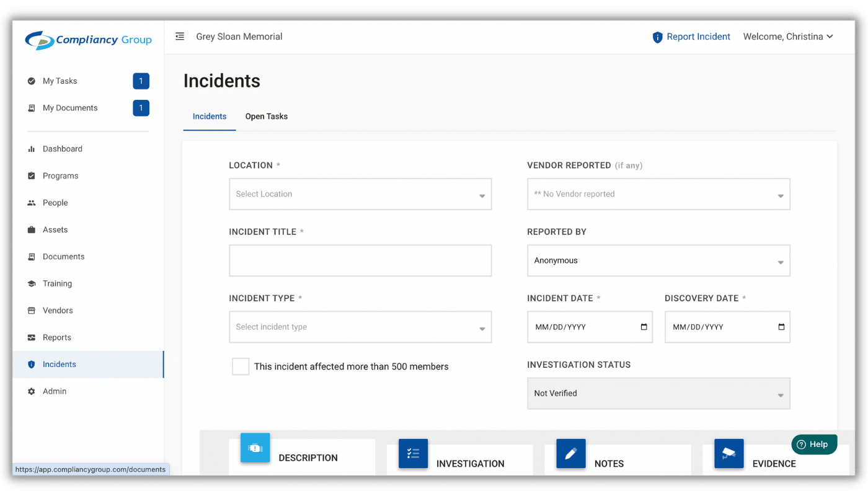868x496 pixels.
Task: Select the Evidence icon
Action: coord(728,454)
